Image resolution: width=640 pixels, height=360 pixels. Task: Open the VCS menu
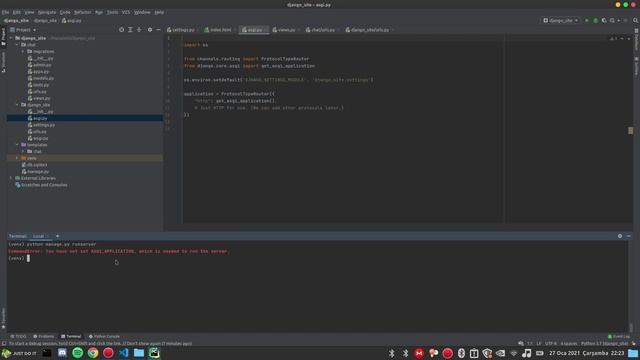(x=126, y=12)
